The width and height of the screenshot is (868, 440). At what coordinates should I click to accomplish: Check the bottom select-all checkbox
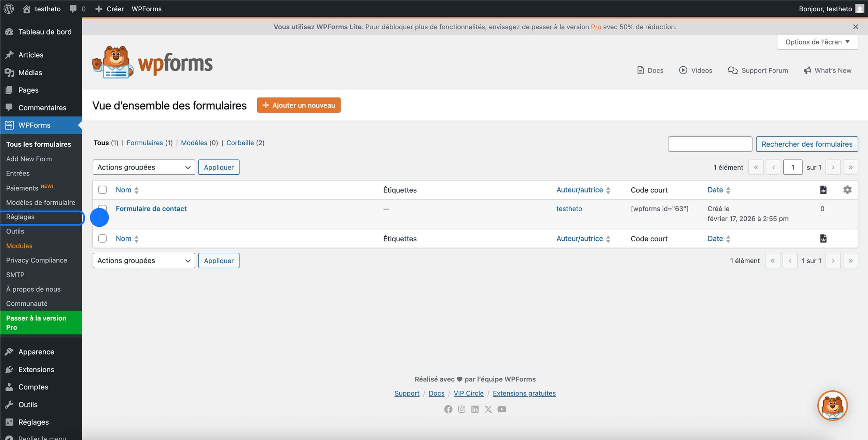[102, 238]
